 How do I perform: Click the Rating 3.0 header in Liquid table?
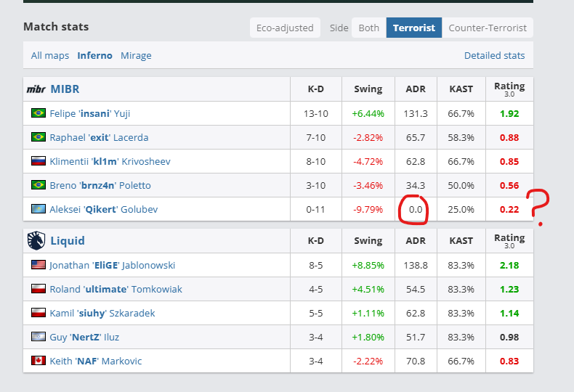509,240
